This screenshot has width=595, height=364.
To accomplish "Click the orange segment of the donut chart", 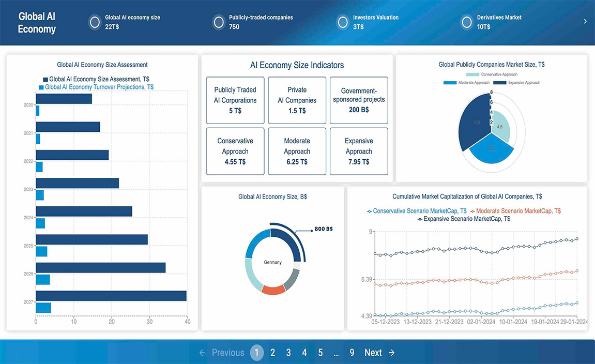I will tap(273, 289).
